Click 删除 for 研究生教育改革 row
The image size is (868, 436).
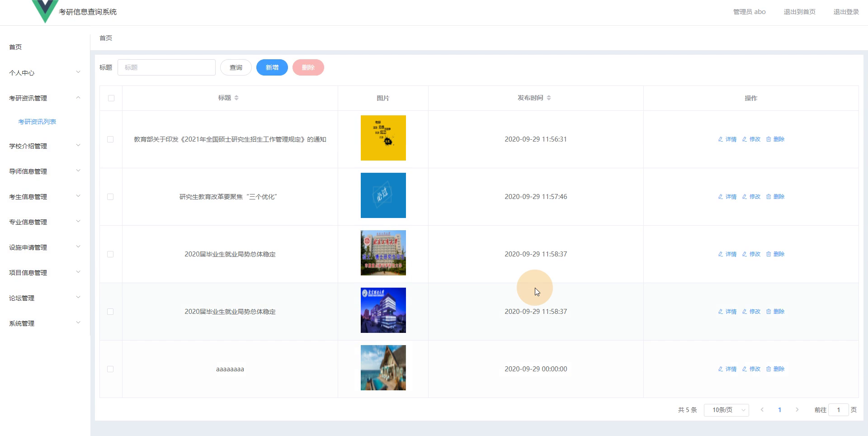(x=775, y=197)
